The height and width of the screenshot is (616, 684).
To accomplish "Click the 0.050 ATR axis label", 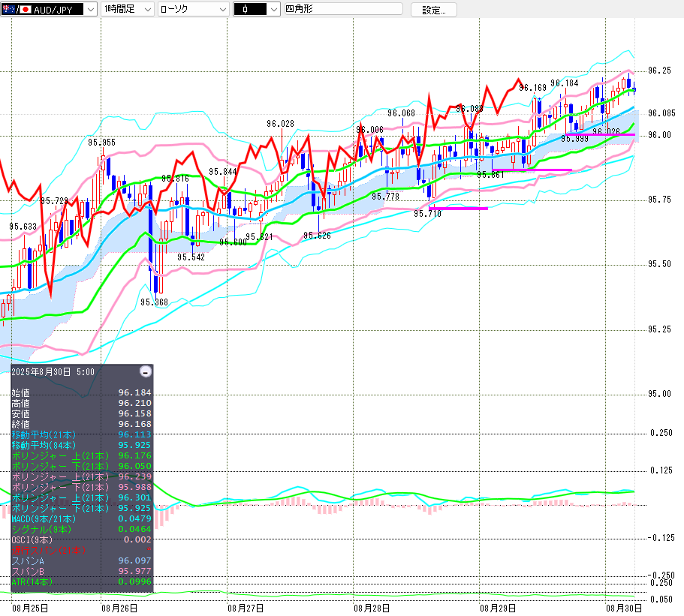I will tap(661, 599).
